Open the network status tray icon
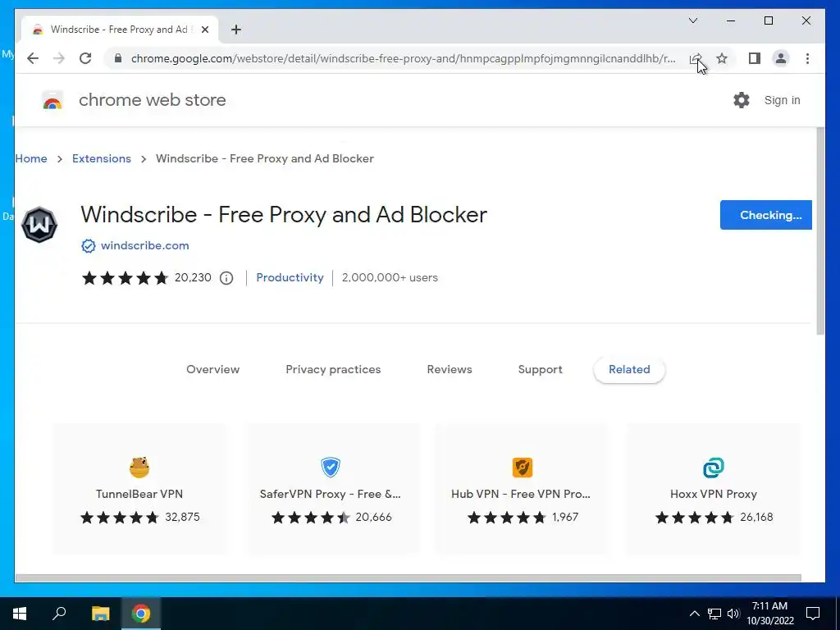Screen dimensions: 840x630 (714, 614)
